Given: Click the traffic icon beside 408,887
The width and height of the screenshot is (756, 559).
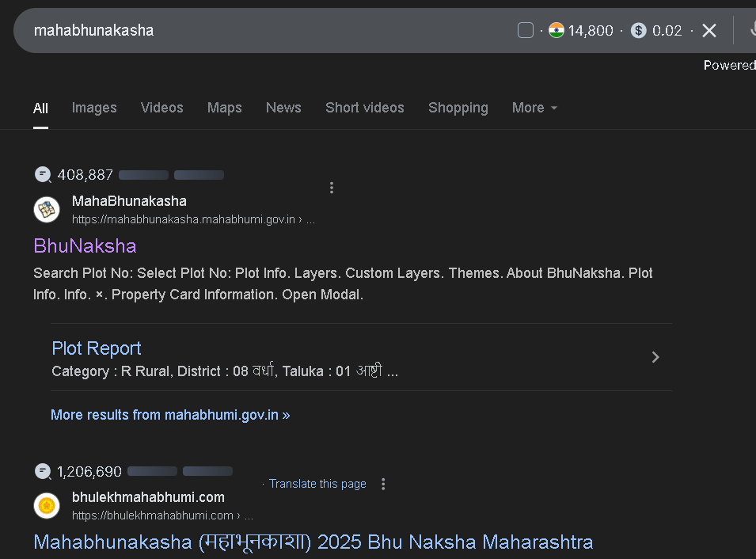Looking at the screenshot, I should [43, 175].
